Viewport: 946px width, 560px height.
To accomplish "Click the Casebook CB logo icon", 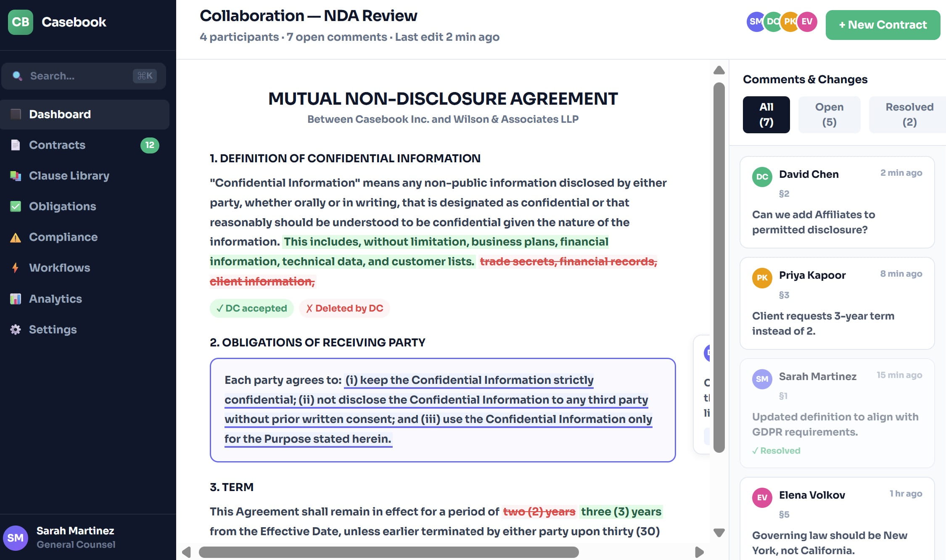I will tap(20, 22).
